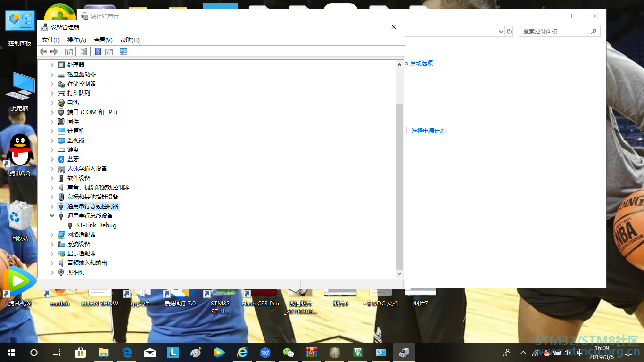Open the Properties toolbar icon in Device Manager
This screenshot has height=362, width=644.
(83, 51)
